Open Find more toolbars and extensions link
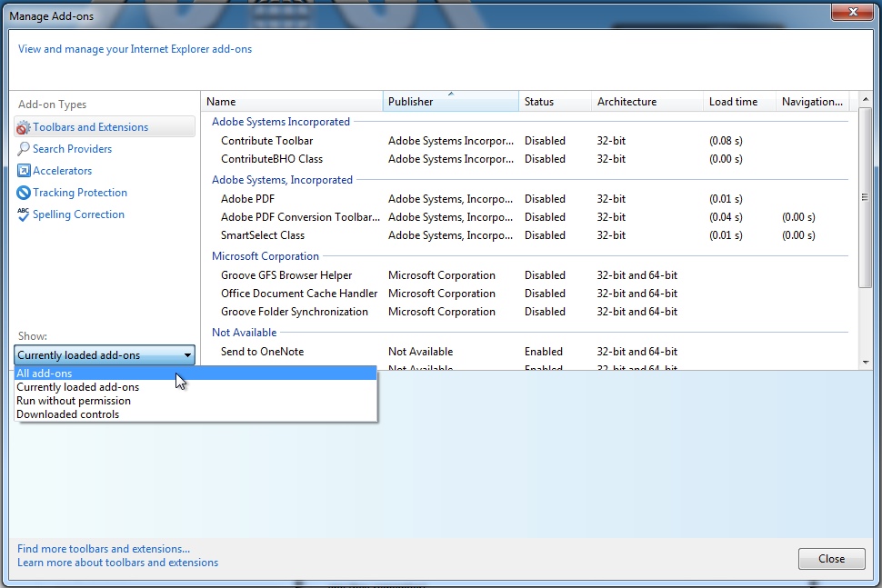 104,549
